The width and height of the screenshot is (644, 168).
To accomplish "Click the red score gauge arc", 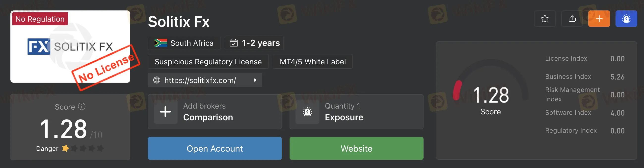I will click(457, 90).
